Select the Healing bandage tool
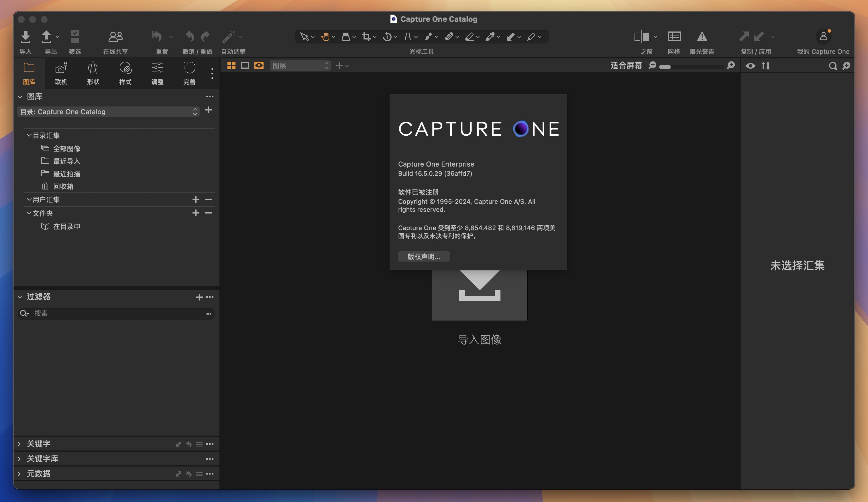This screenshot has height=502, width=868. pos(449,36)
